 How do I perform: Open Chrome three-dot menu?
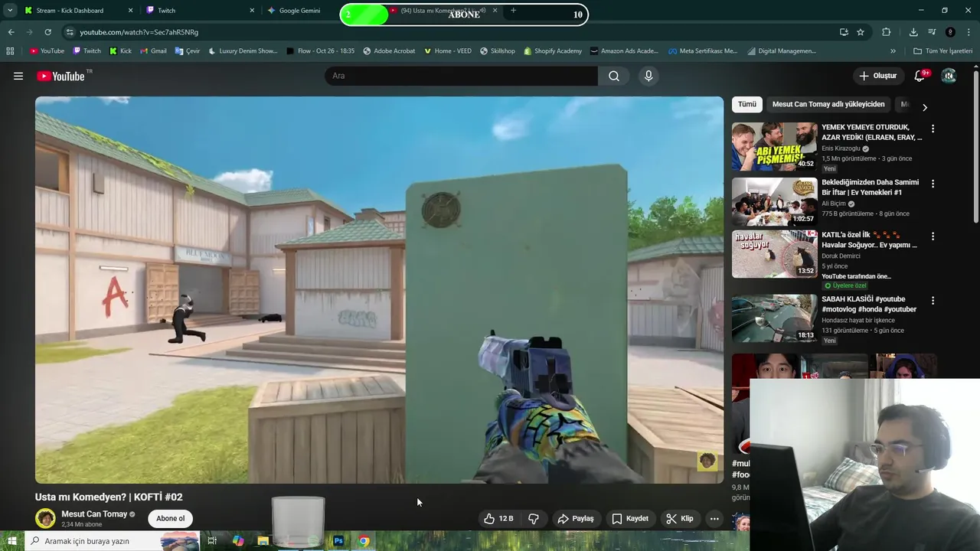tap(969, 32)
